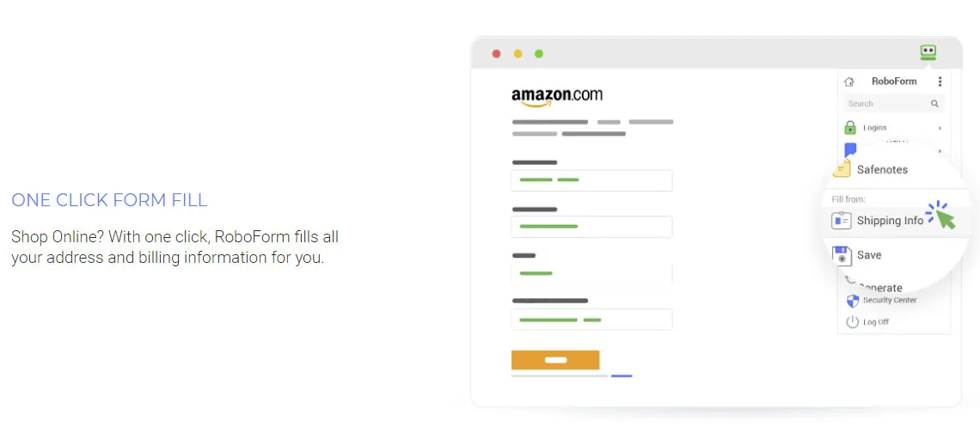This screenshot has height=439, width=980.
Task: Expand the Logins submenu arrow
Action: coord(940,128)
